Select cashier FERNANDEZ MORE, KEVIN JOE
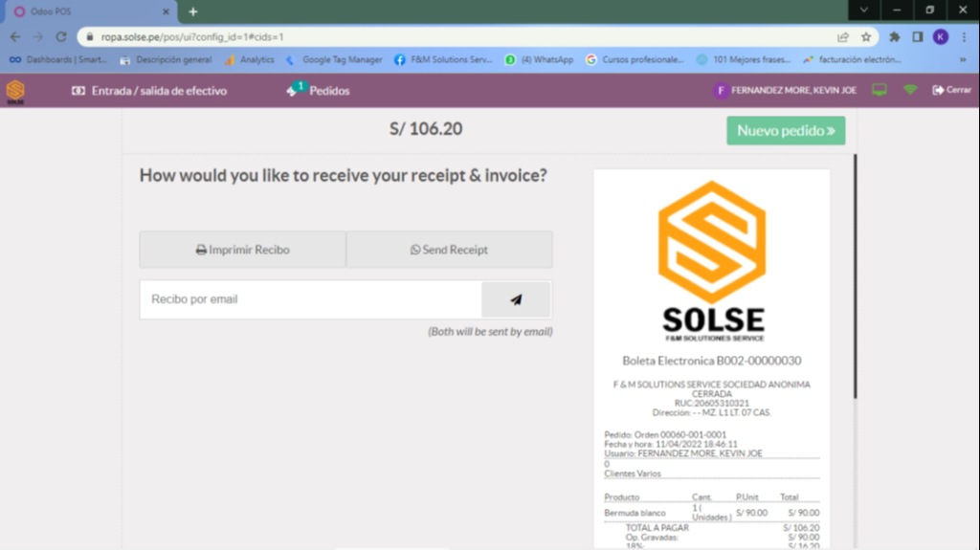 [x=786, y=91]
